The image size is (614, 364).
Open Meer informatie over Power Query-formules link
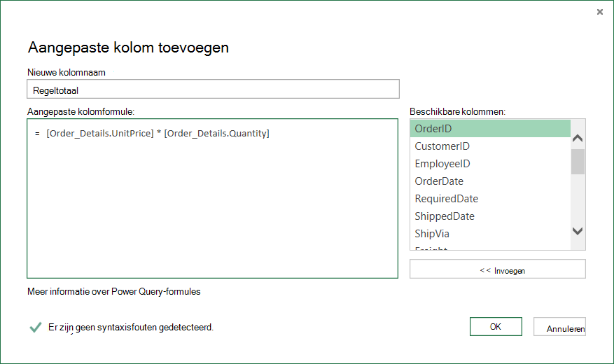click(114, 292)
